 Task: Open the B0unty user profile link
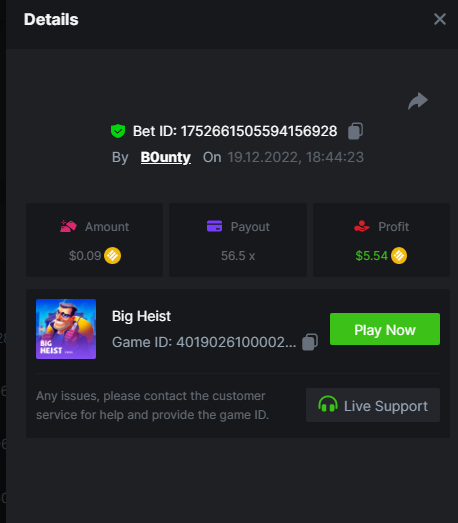[165, 157]
